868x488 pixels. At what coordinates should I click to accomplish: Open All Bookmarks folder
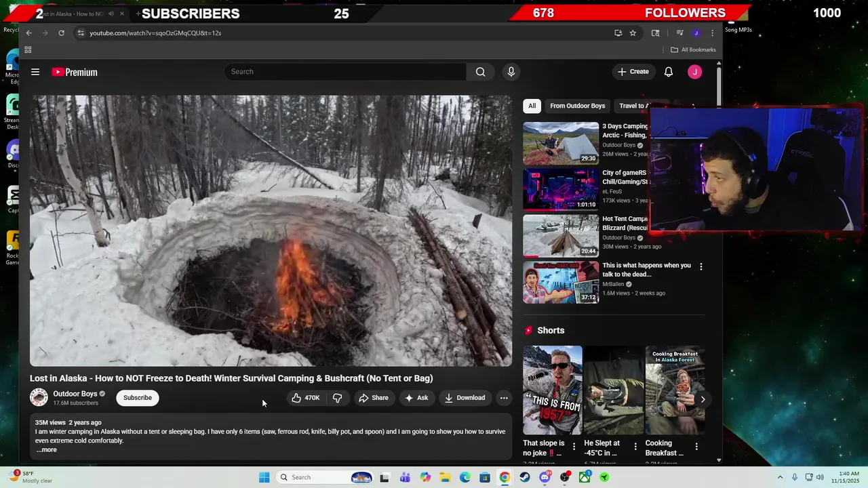(693, 49)
